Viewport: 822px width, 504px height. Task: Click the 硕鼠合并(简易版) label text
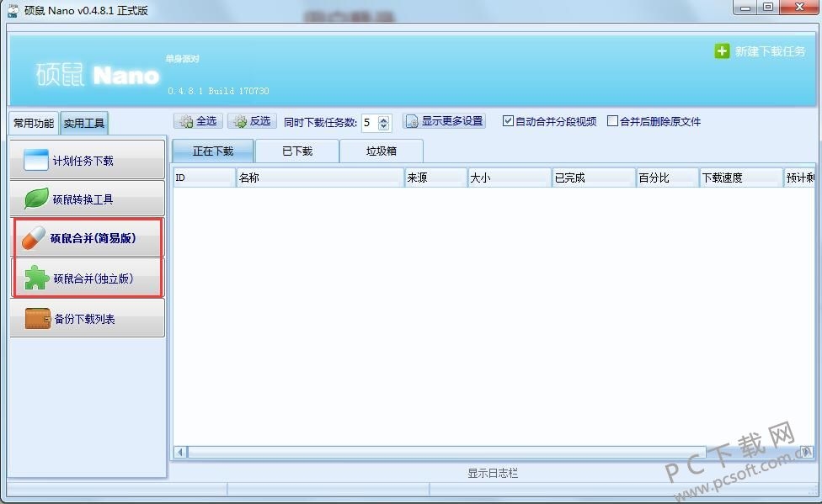(93, 238)
